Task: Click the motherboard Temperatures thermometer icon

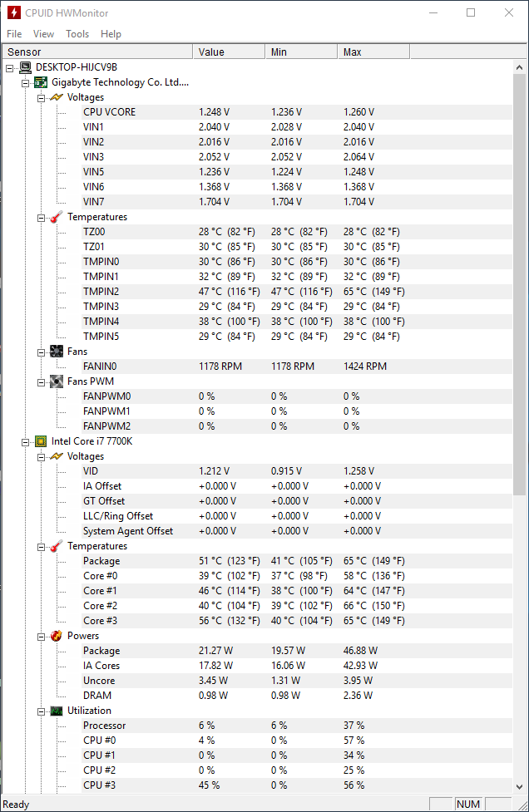Action: pos(56,217)
